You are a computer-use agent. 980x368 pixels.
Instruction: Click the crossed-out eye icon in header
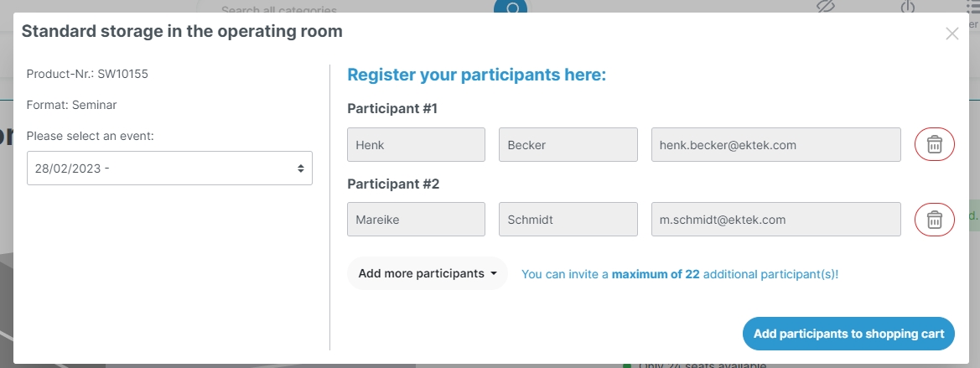[827, 6]
